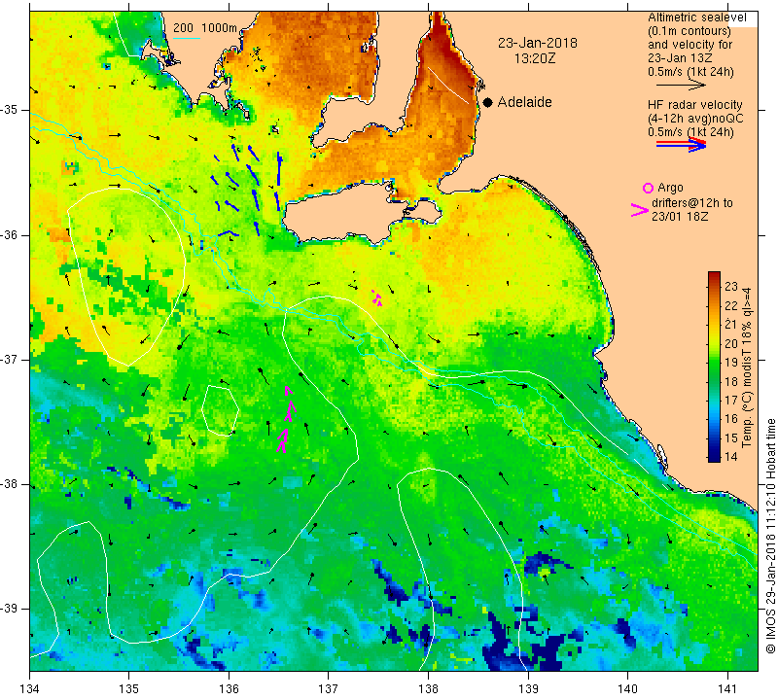Click the black altimetric velocity legend arrow

click(x=681, y=86)
